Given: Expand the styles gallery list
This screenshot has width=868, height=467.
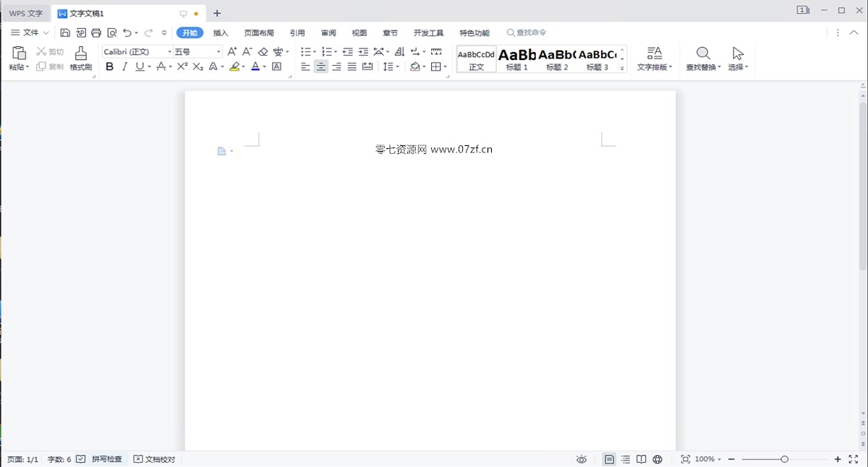Looking at the screenshot, I should [622, 68].
